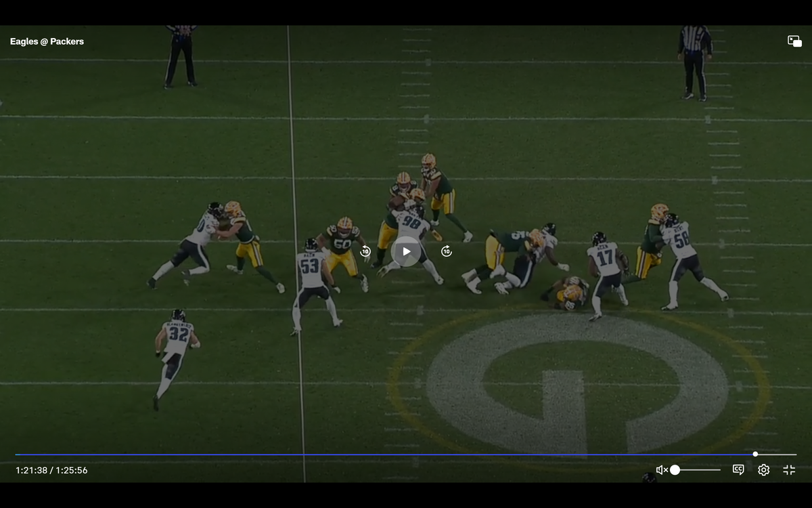Skip forward 10 seconds
The width and height of the screenshot is (812, 508).
pyautogui.click(x=447, y=251)
